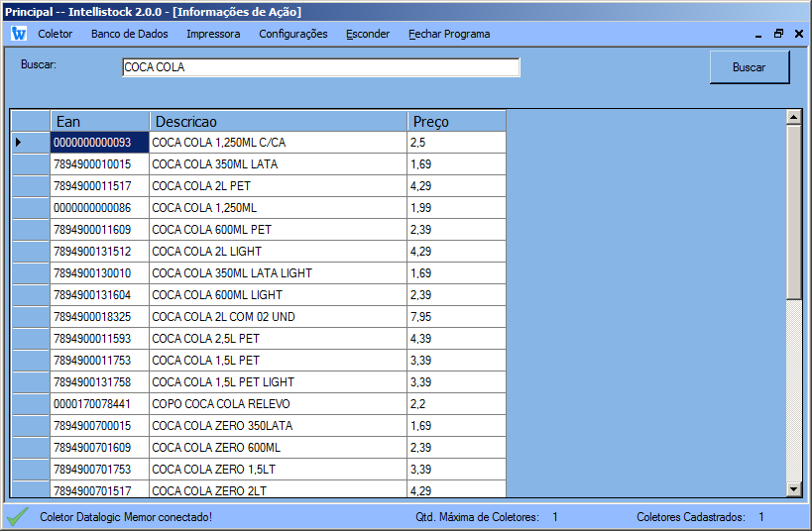Click price cell 4,39
This screenshot has height=531, width=812.
click(x=457, y=338)
